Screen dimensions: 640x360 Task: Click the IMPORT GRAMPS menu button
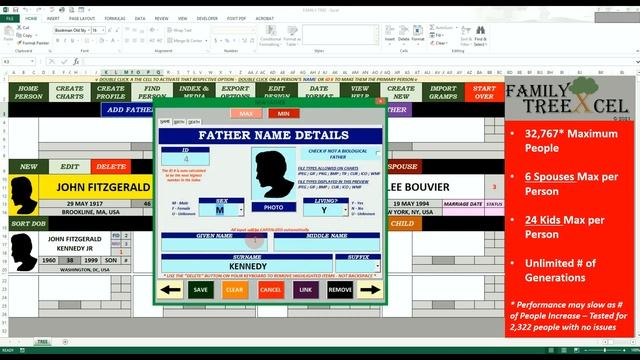pos(443,92)
